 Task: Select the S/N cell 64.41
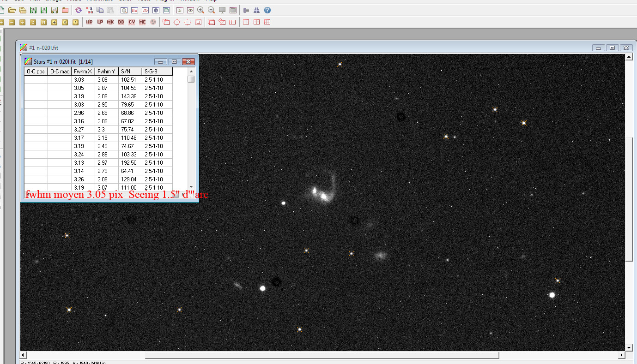point(131,171)
